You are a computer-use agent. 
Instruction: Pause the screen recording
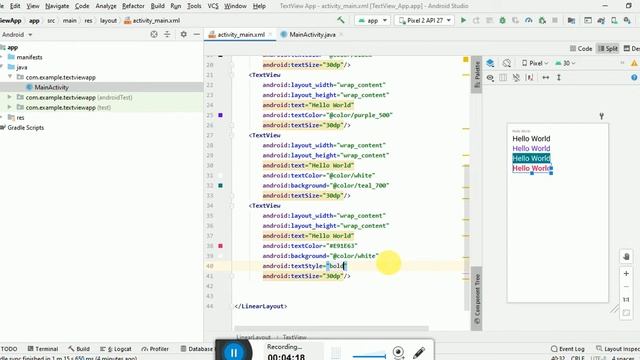(234, 352)
